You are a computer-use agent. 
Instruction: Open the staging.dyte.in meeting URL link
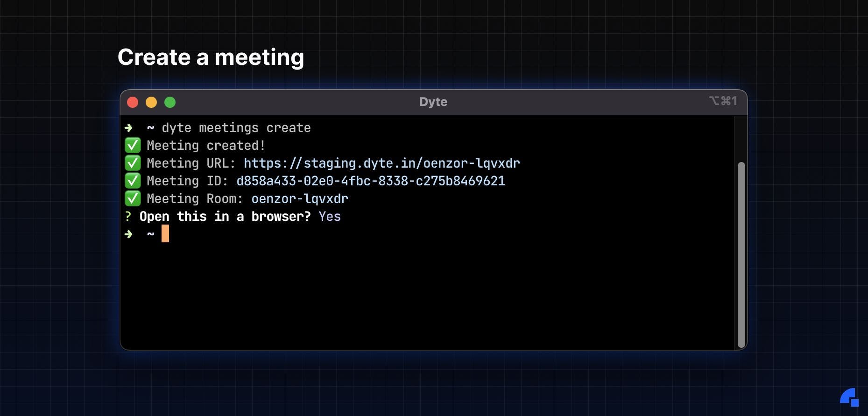(381, 163)
